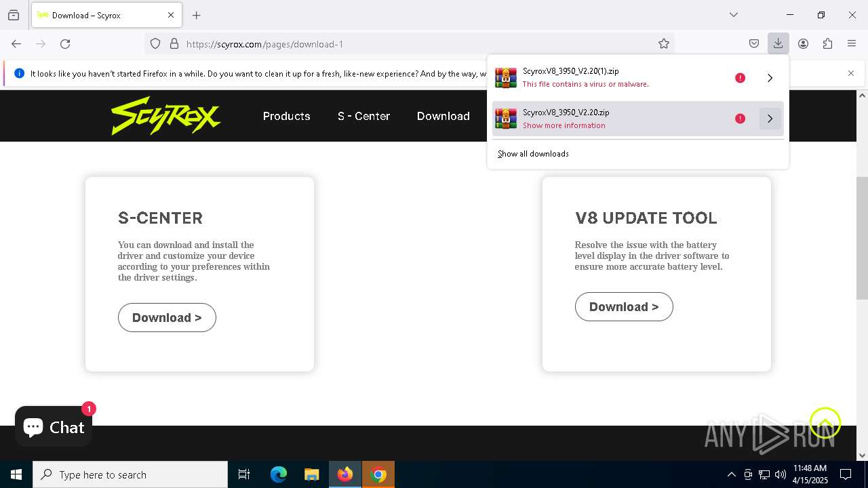Switch to Firefox in the taskbar
Viewport: 868px width, 488px height.
click(345, 474)
